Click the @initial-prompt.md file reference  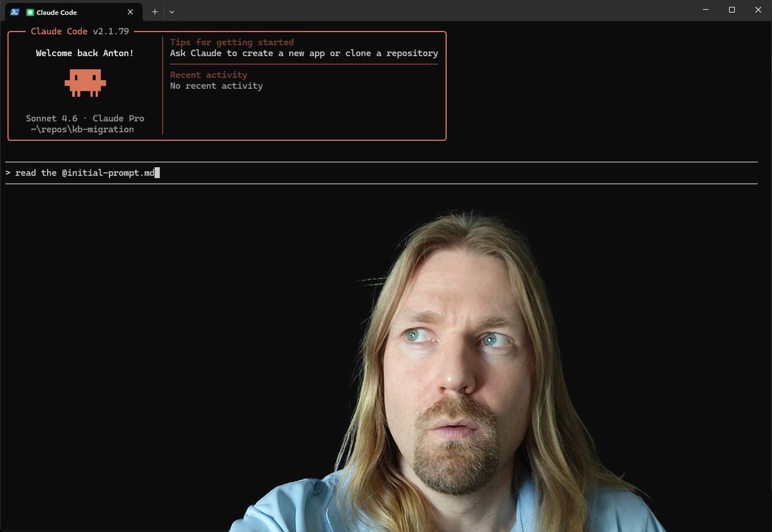pos(108,173)
